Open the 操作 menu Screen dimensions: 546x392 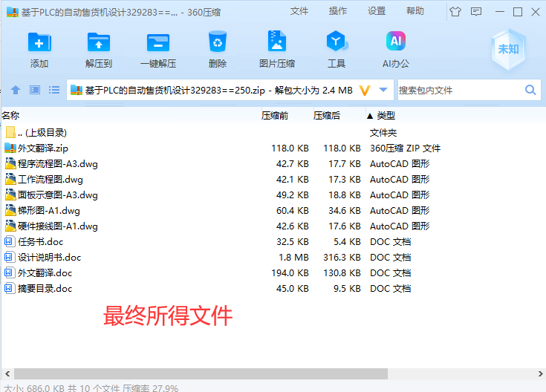pyautogui.click(x=338, y=11)
